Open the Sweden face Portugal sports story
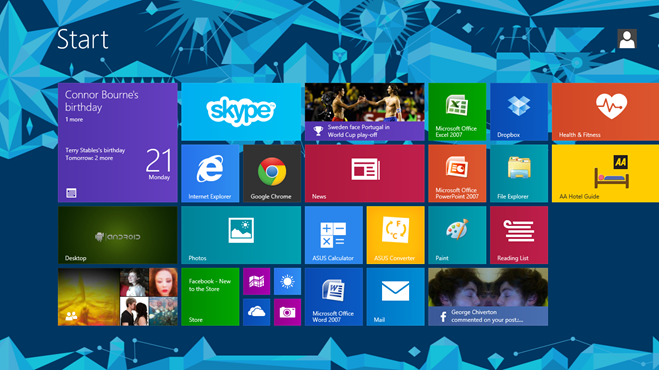This screenshot has height=370, width=659. (364, 112)
